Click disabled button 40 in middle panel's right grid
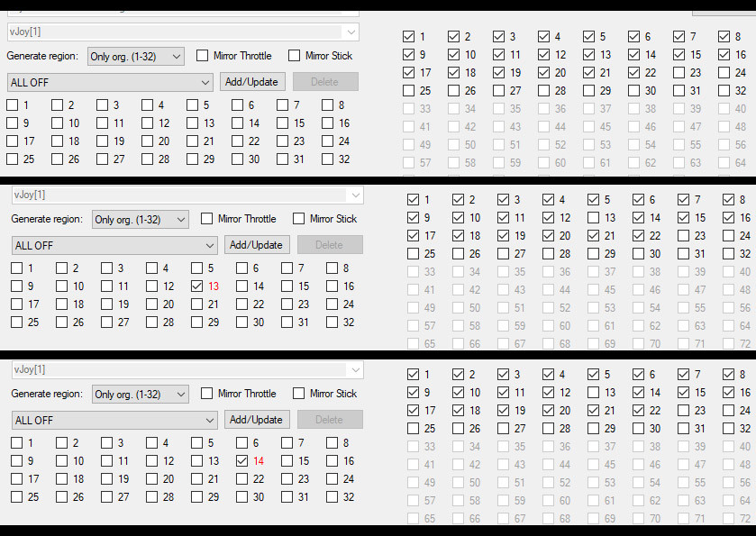The height and width of the screenshot is (536, 756). pos(728,271)
